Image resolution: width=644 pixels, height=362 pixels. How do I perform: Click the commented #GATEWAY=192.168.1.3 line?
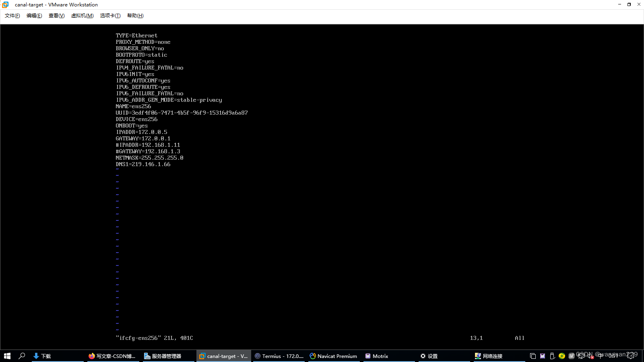pyautogui.click(x=148, y=151)
